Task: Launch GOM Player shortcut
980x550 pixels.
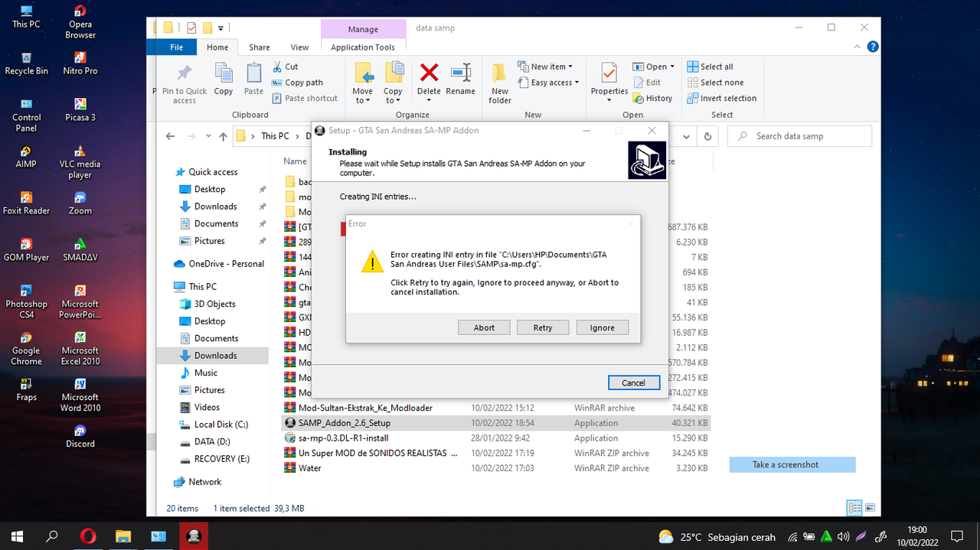Action: (26, 250)
